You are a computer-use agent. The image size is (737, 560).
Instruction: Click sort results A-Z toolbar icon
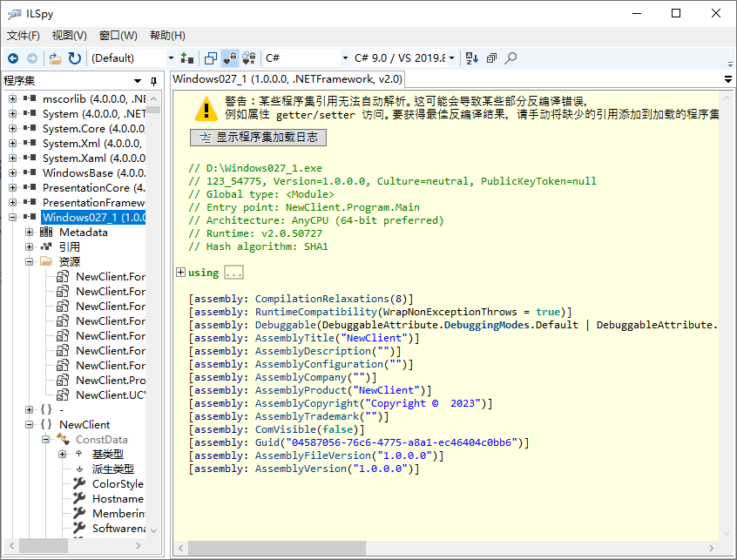click(471, 58)
